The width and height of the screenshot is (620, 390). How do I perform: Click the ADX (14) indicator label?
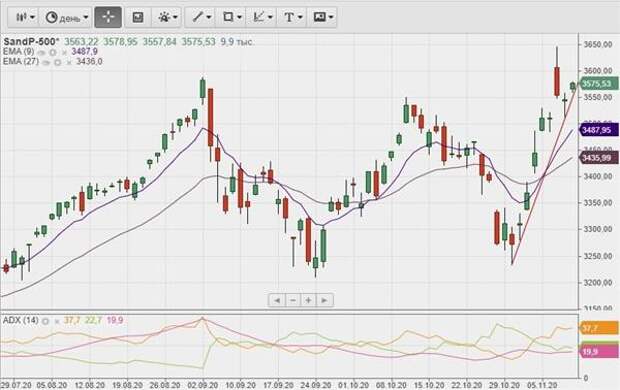coord(21,320)
